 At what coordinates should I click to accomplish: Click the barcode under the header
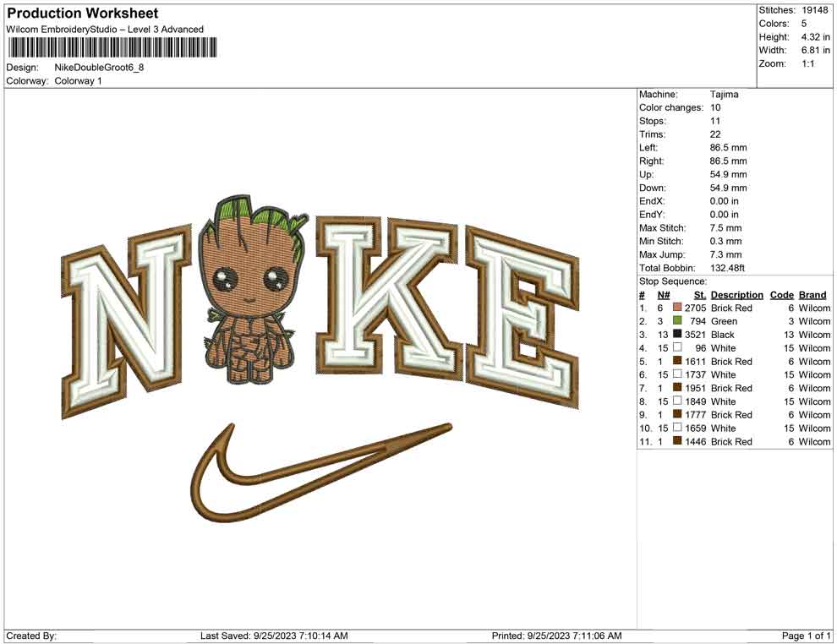tap(113, 47)
